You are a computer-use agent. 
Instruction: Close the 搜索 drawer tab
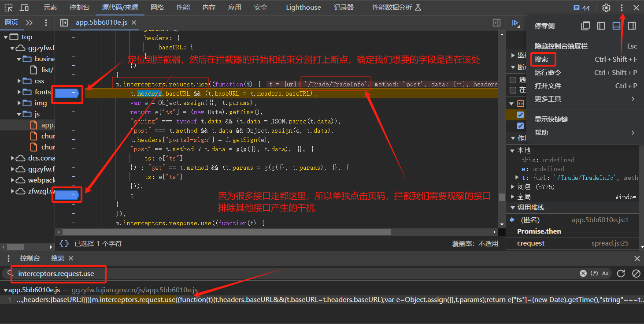pyautogui.click(x=71, y=258)
